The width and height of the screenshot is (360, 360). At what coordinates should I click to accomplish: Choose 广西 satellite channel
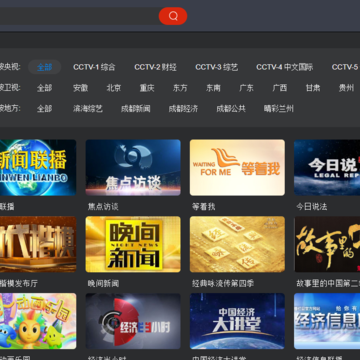pyautogui.click(x=280, y=88)
